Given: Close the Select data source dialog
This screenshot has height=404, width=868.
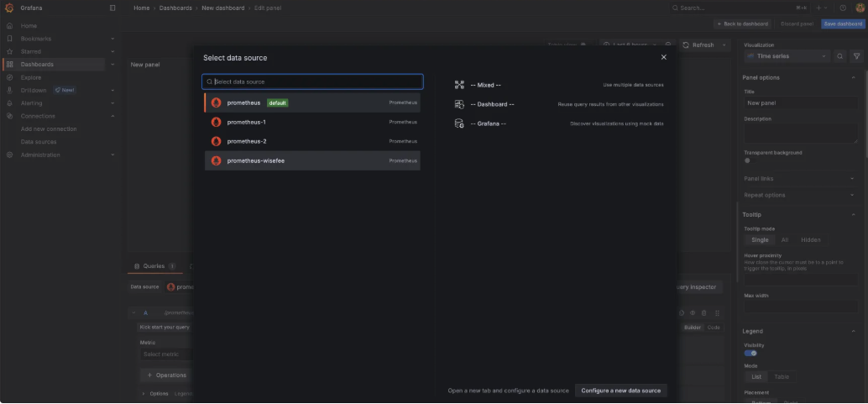Looking at the screenshot, I should tap(664, 57).
